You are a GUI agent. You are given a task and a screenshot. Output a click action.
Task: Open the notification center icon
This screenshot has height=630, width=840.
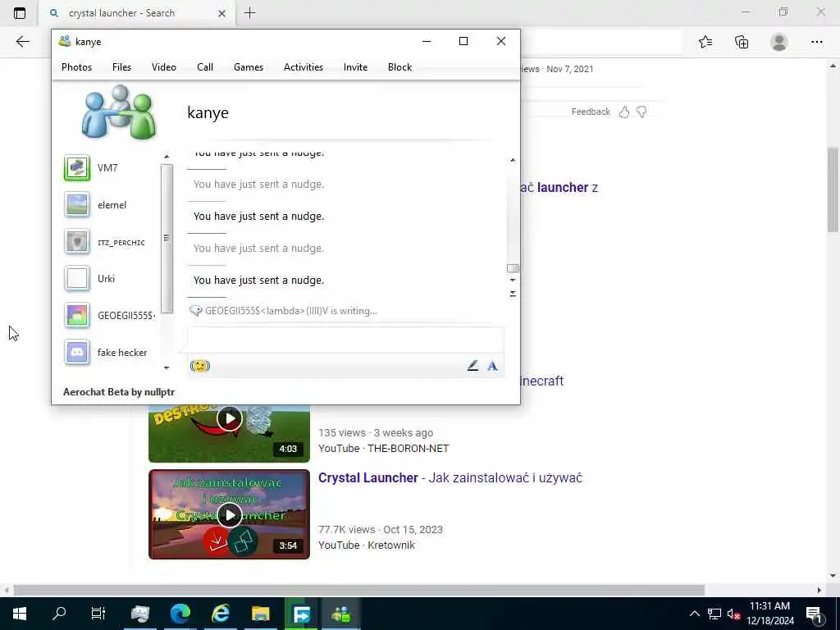coord(815,614)
